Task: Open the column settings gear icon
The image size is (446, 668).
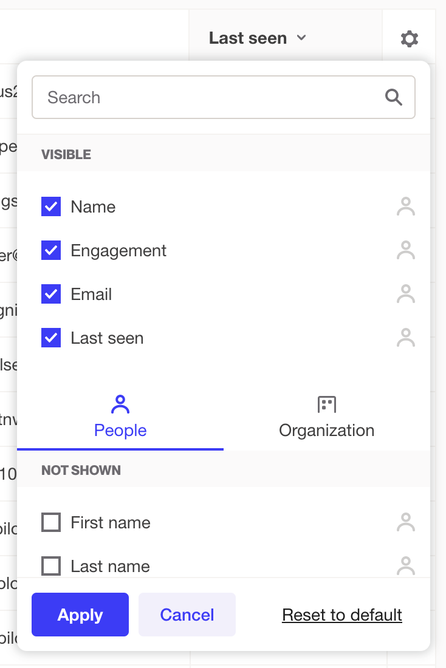Action: [409, 39]
